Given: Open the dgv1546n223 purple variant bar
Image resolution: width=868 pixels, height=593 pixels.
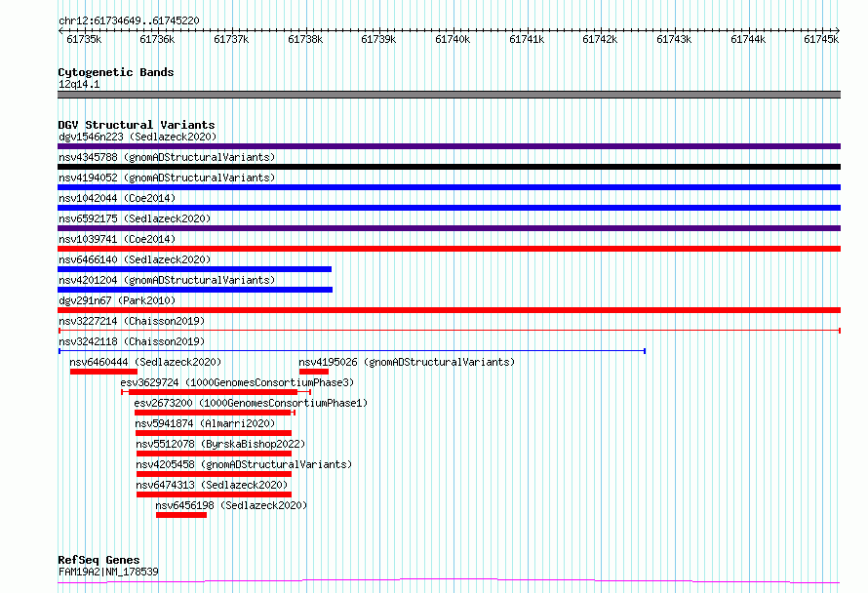Looking at the screenshot, I should pos(449,146).
